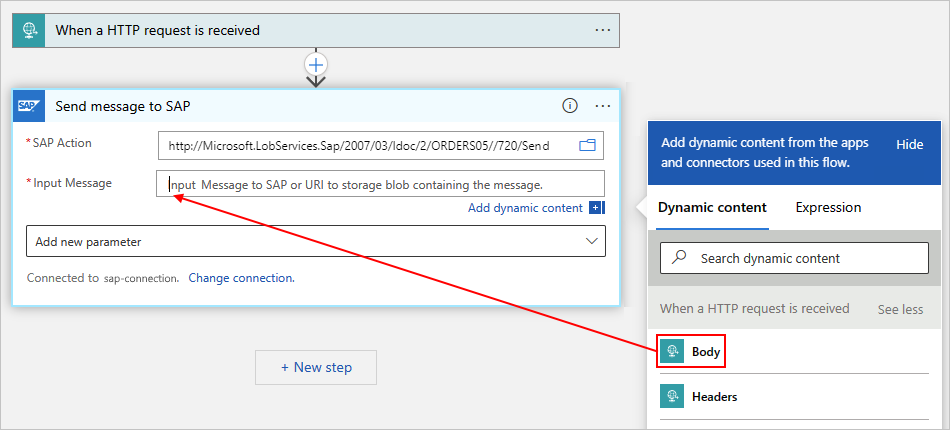Image resolution: width=950 pixels, height=430 pixels.
Task: Click the Input Message field label
Action: [72, 183]
